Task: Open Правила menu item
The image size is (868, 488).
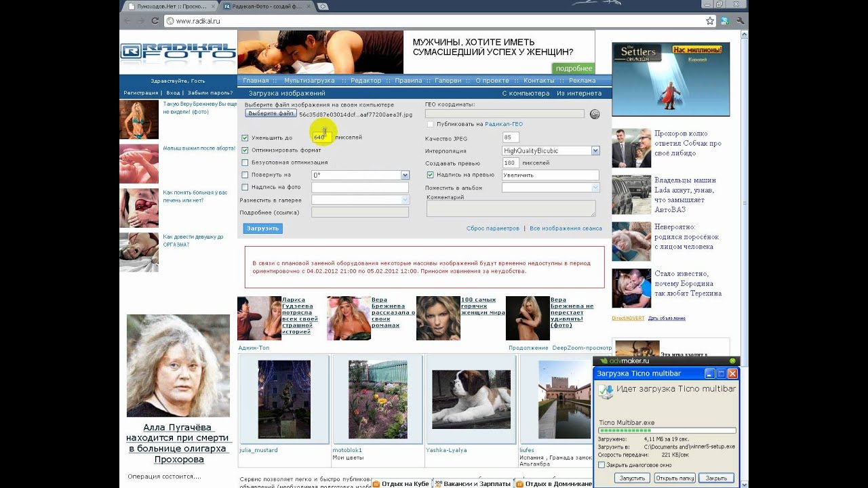Action: [408, 80]
